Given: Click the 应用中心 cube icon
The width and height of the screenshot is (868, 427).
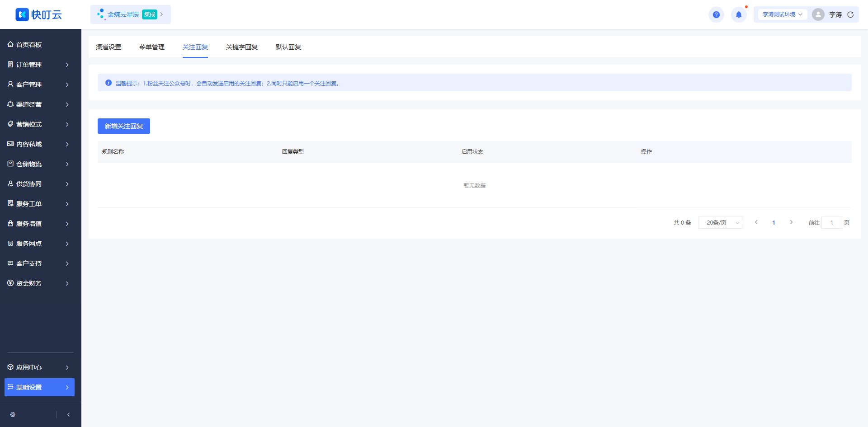Looking at the screenshot, I should [x=10, y=367].
